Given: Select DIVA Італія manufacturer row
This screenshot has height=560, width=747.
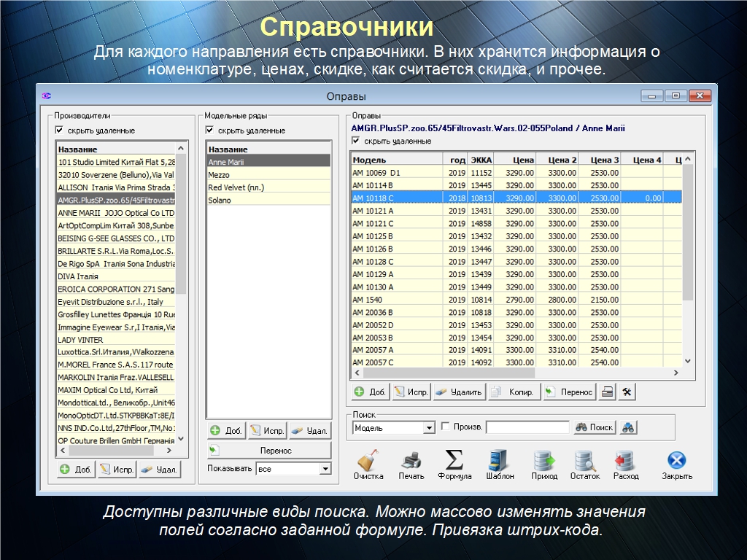Looking at the screenshot, I should click(x=78, y=276).
